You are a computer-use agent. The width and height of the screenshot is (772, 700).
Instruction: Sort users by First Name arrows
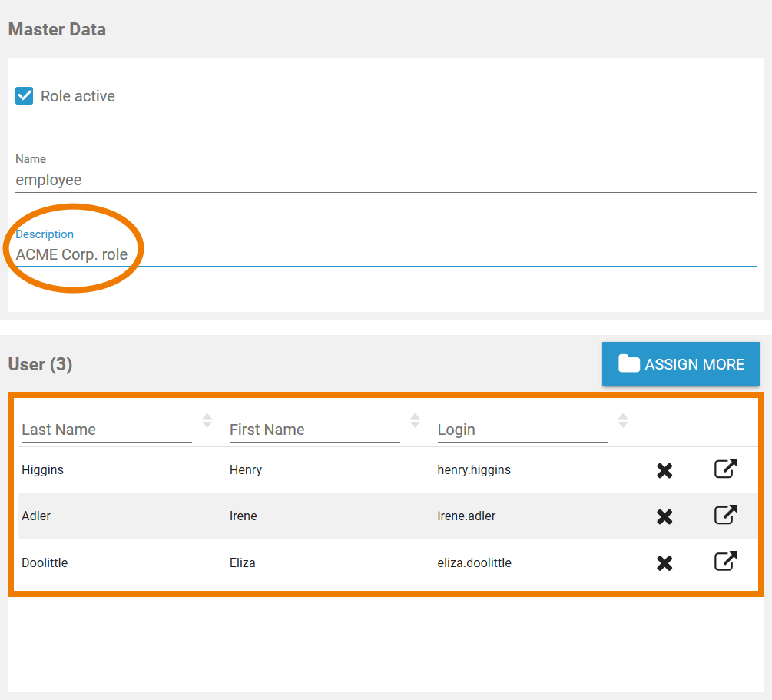(415, 420)
